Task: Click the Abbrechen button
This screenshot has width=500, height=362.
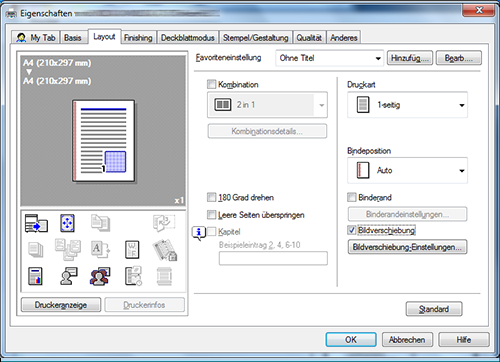Action: pyautogui.click(x=407, y=340)
